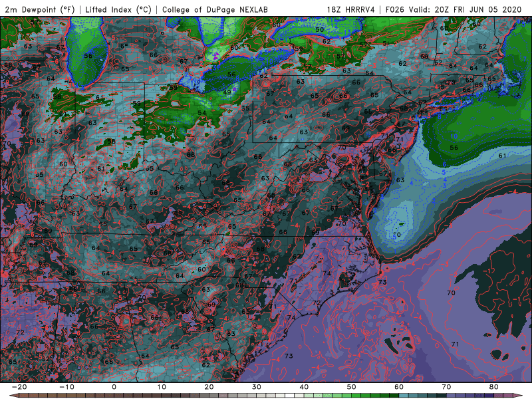The height and width of the screenshot is (399, 532).
Task: Click the dewpoint value 54 in Ohio
Action: 202,112
